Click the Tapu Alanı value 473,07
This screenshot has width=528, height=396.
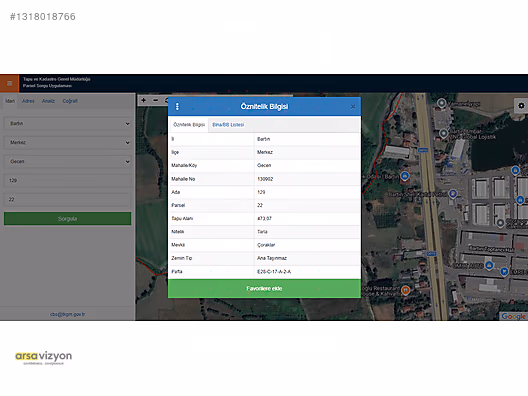point(264,219)
